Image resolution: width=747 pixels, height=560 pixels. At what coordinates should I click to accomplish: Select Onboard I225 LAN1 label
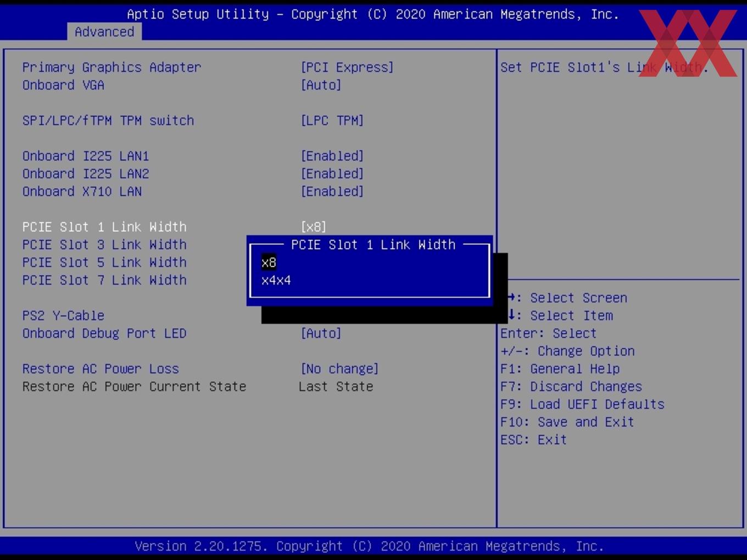tap(86, 156)
